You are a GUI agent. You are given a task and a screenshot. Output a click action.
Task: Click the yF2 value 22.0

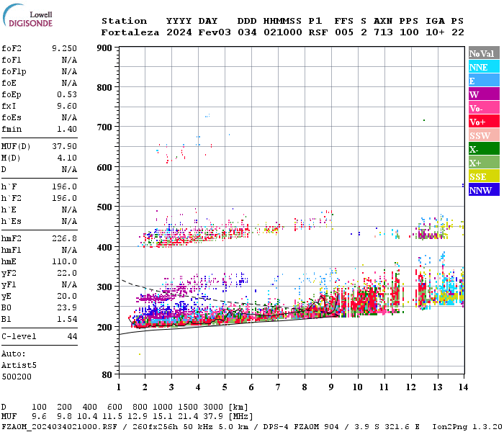pos(67,273)
